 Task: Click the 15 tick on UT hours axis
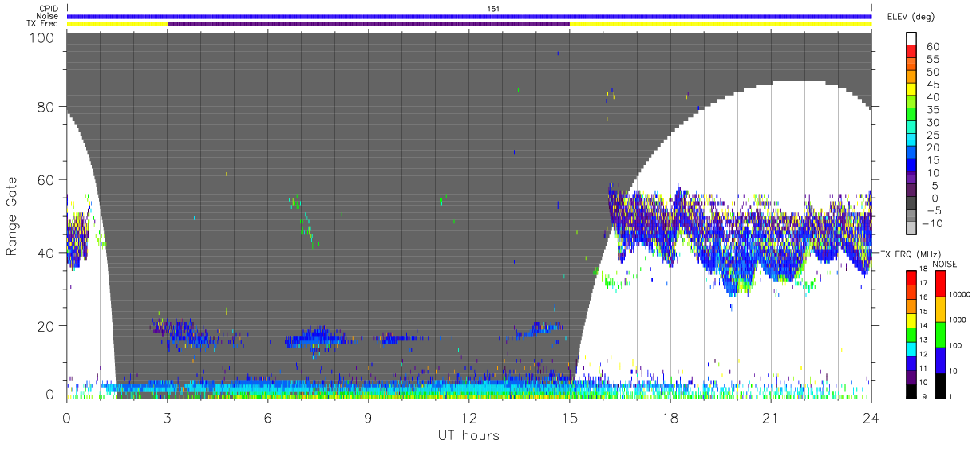tap(570, 417)
